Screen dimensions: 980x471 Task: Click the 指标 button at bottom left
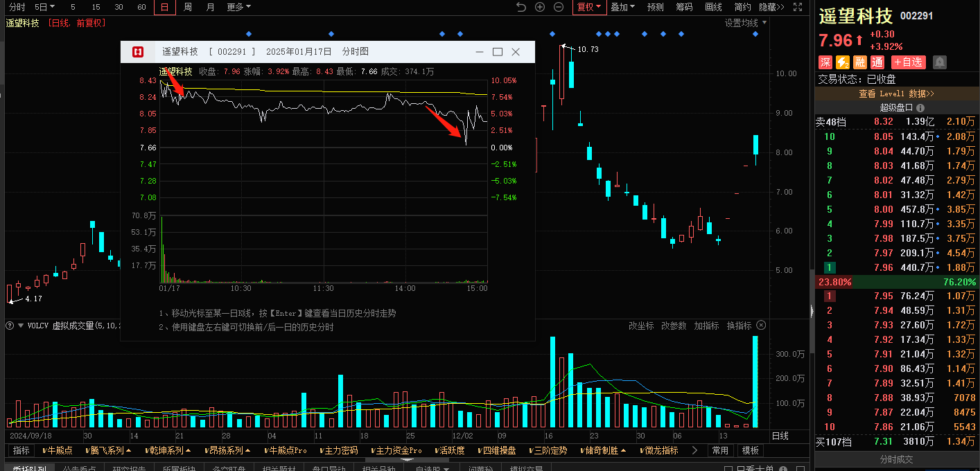[x=21, y=450]
